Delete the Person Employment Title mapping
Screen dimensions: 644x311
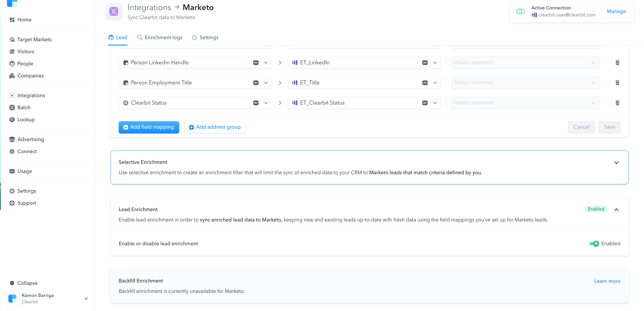point(618,83)
